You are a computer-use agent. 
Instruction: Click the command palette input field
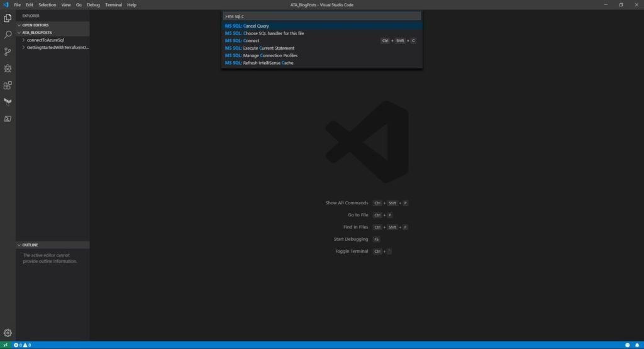[321, 16]
